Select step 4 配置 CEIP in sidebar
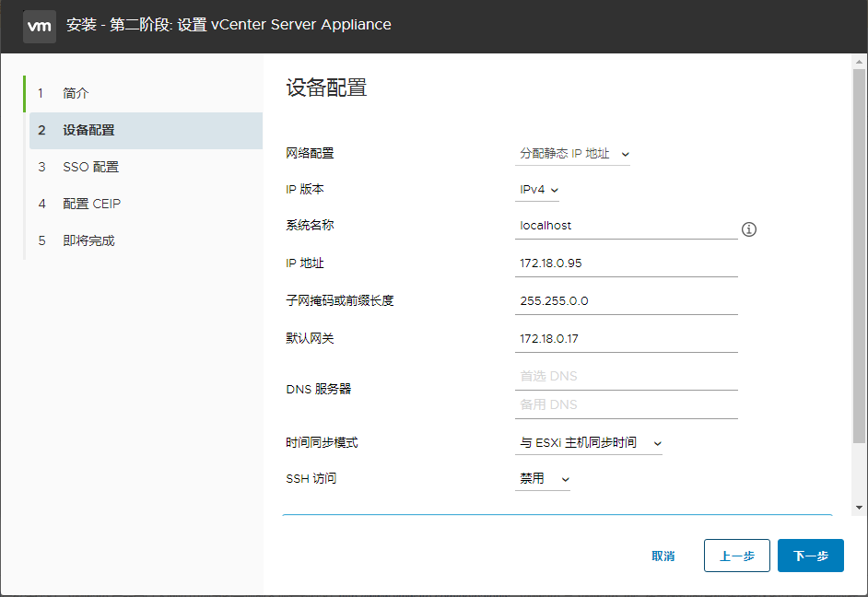 tap(144, 205)
